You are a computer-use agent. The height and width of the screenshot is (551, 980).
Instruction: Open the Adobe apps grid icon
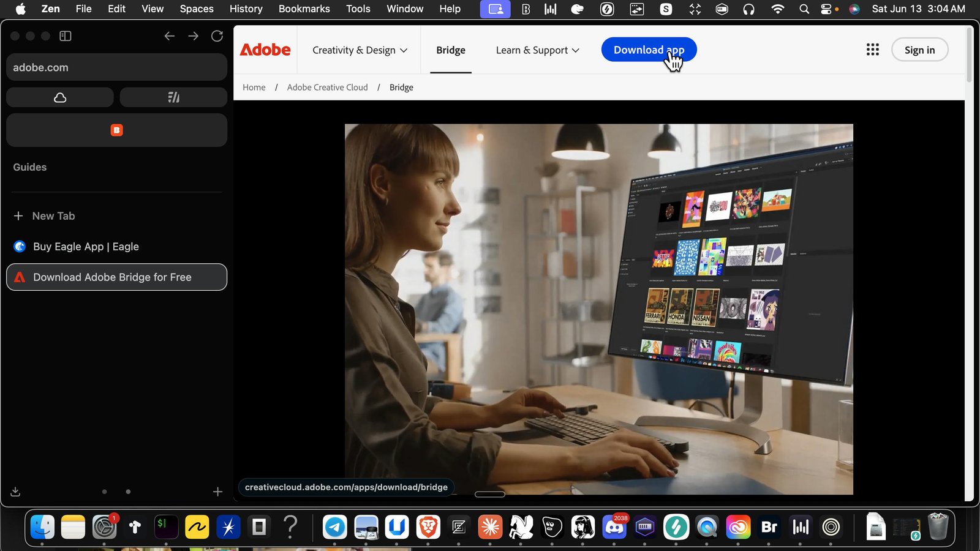pos(873,50)
